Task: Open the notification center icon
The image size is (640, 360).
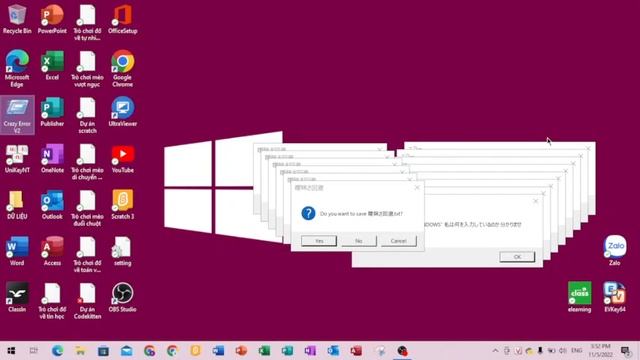Action: (x=625, y=351)
